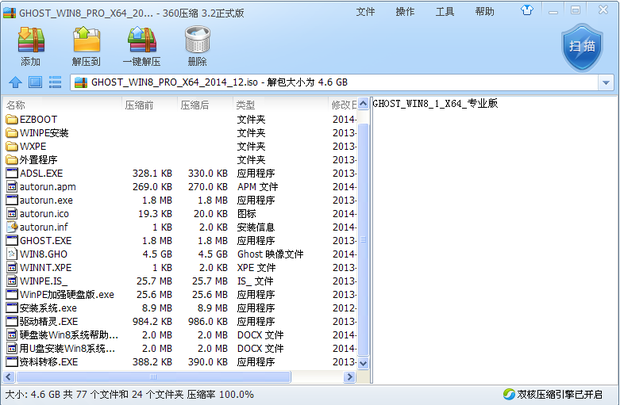Switch to the list view mode

pos(55,82)
